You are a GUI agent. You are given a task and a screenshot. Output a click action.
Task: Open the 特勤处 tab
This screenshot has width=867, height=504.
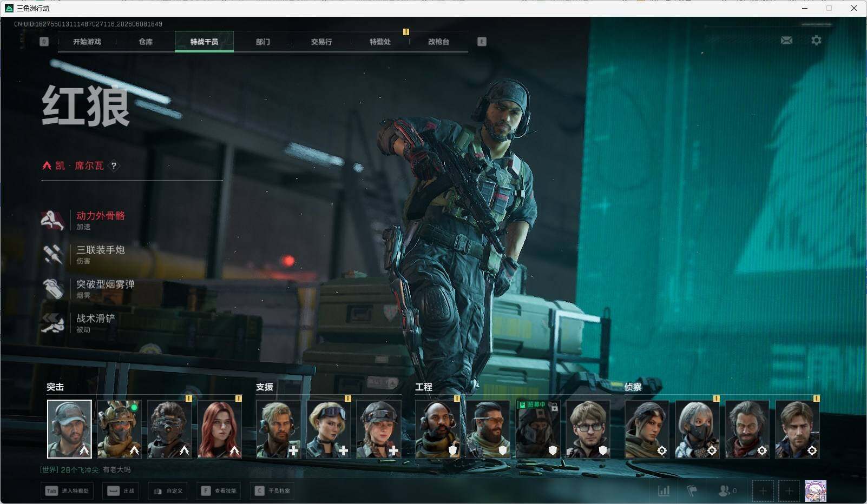point(380,42)
